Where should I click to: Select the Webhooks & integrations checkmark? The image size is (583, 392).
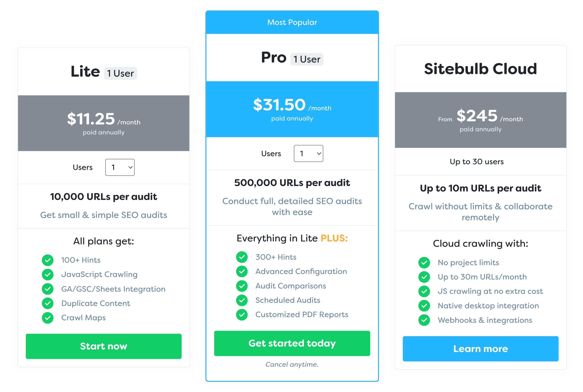click(x=424, y=320)
